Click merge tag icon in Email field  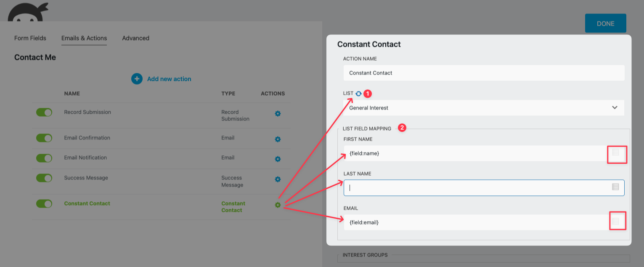click(615, 221)
